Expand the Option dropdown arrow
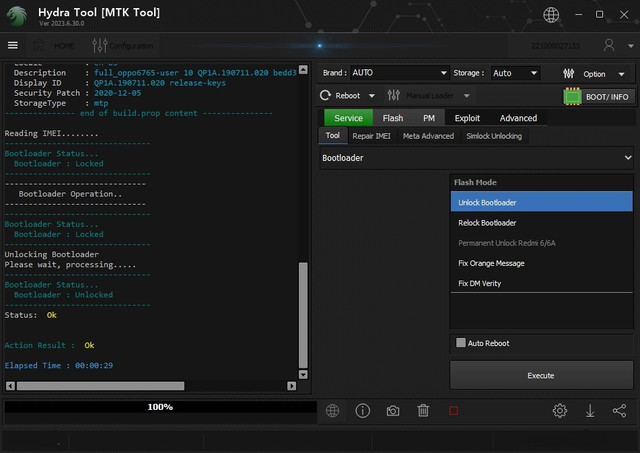640x453 pixels. coord(621,74)
